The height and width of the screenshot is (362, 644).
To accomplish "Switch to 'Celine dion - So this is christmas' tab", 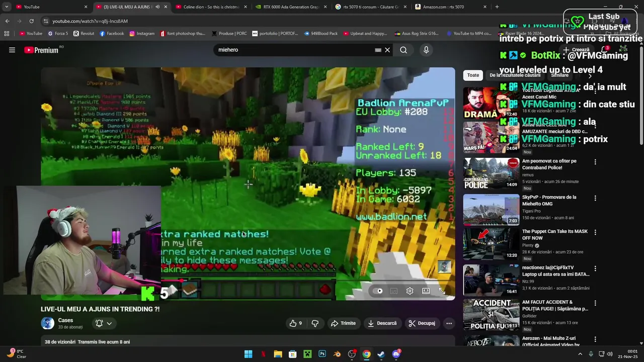I will pos(211,7).
